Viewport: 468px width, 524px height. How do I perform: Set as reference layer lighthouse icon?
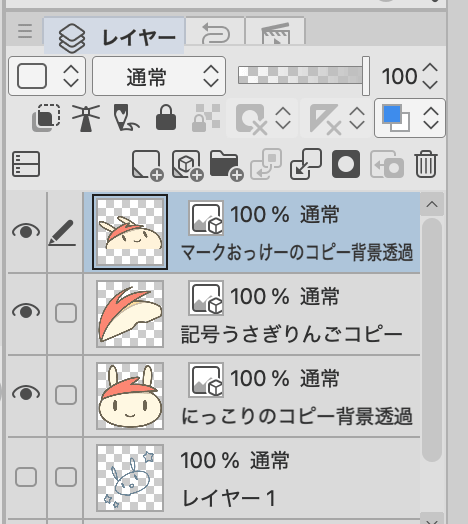(x=86, y=118)
